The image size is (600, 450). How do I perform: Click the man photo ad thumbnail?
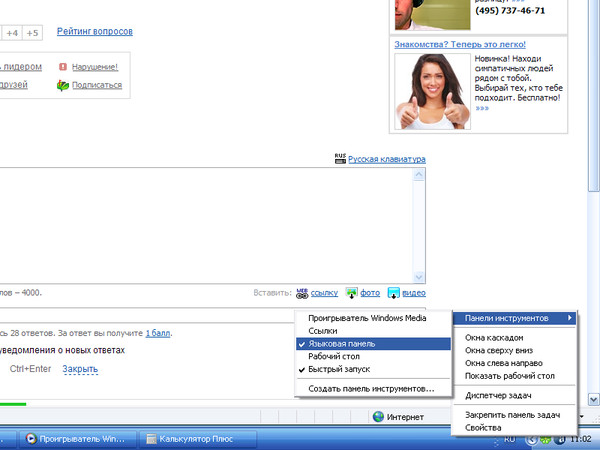[432, 15]
